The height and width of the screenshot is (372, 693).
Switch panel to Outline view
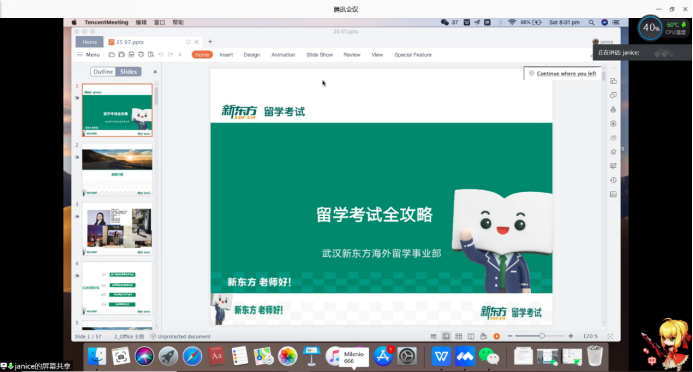(103, 72)
